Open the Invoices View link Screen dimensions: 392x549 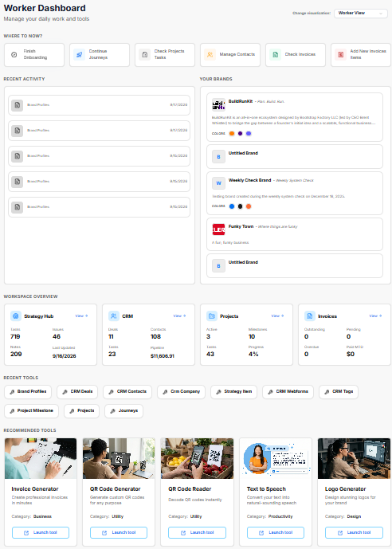[375, 316]
